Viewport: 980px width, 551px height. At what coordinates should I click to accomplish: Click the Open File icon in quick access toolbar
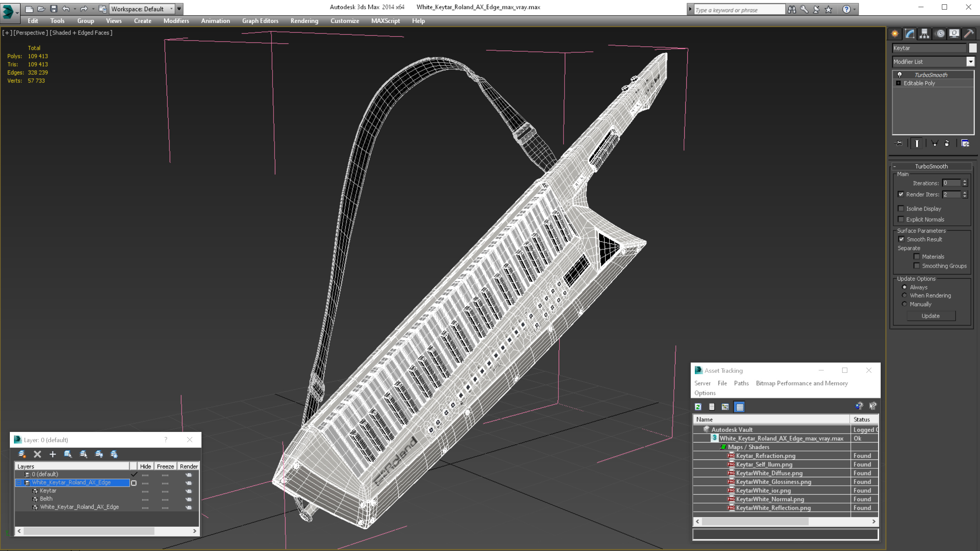[41, 9]
